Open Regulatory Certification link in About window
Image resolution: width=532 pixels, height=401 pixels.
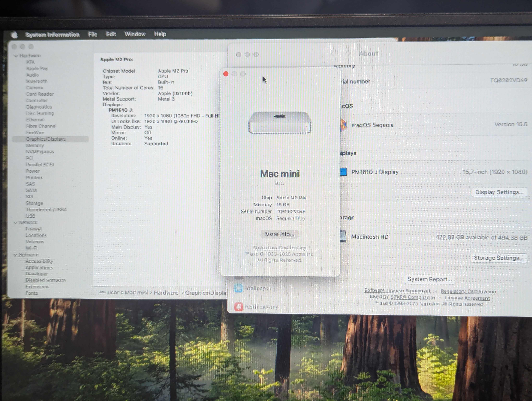coord(468,291)
